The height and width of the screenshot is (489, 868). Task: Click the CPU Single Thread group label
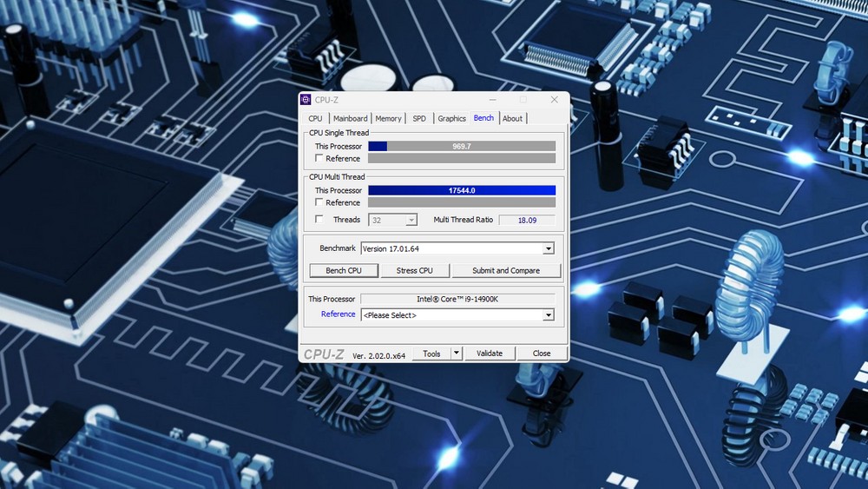click(339, 133)
